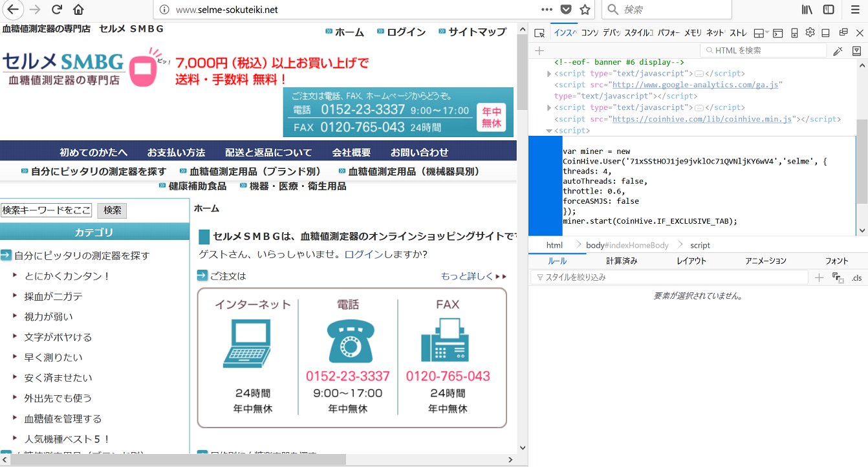
Task: Click the site keyword search field
Action: [47, 210]
